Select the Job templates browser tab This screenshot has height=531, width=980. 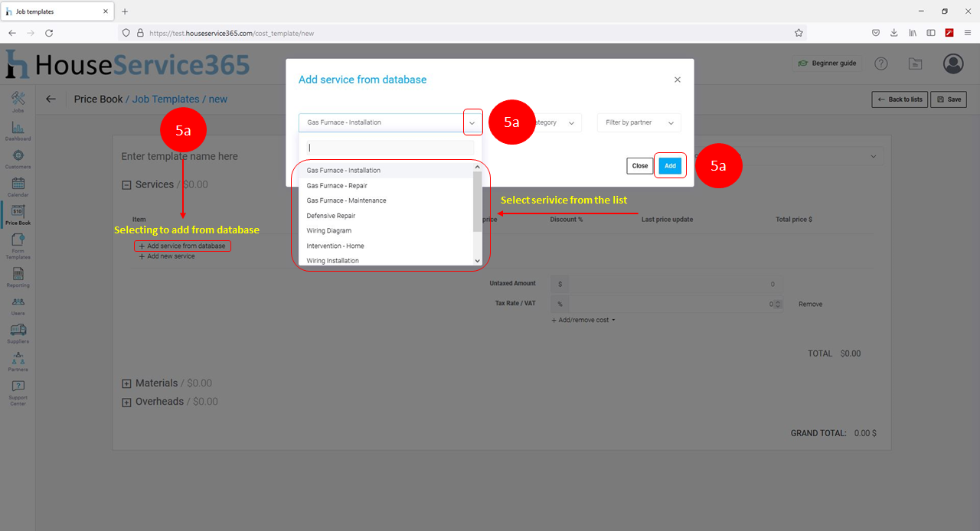(x=57, y=11)
